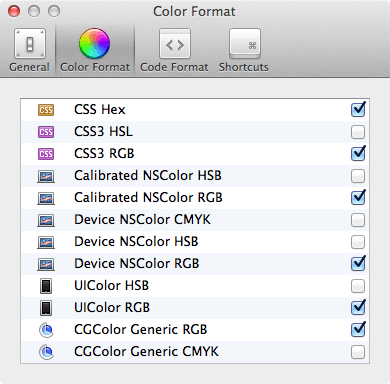This screenshot has width=390, height=384.
Task: Select the Device NSColor HSB label
Action: (136, 242)
